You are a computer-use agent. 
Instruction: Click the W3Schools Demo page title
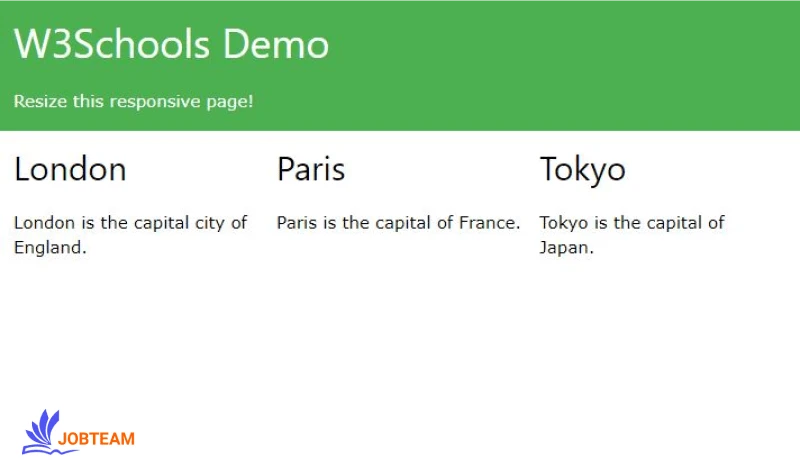click(171, 44)
